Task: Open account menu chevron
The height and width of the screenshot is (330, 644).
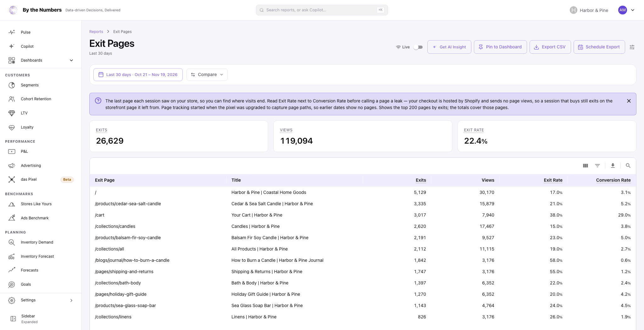Action: coord(633,10)
